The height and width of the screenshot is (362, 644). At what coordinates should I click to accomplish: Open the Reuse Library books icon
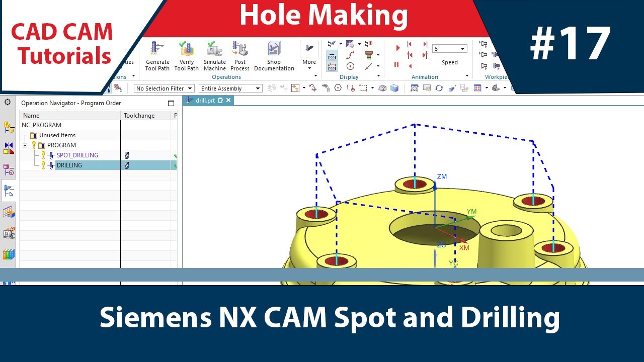(9, 254)
